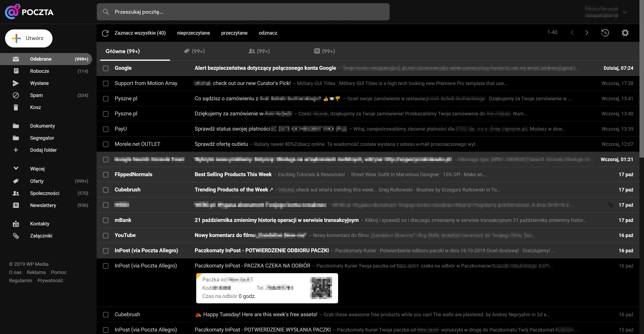Viewport: 644px width, 334px height.
Task: Check the YouTube email checkbox
Action: click(x=106, y=235)
